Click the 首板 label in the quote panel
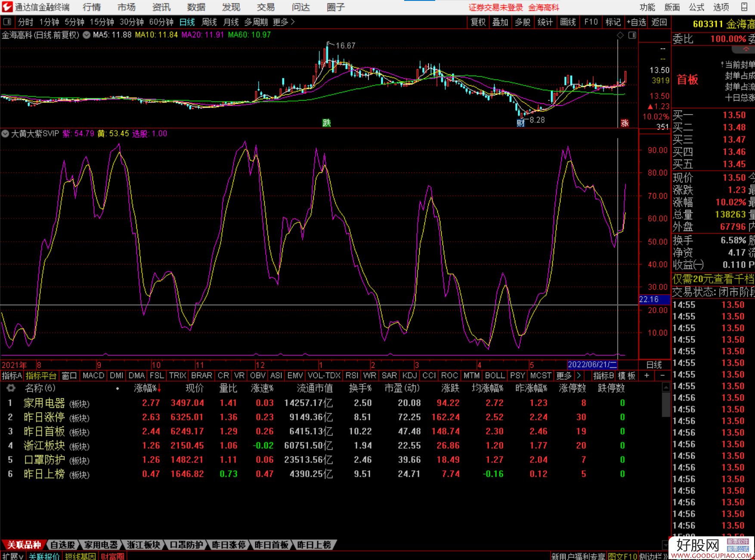The width and height of the screenshot is (755, 560). click(687, 80)
